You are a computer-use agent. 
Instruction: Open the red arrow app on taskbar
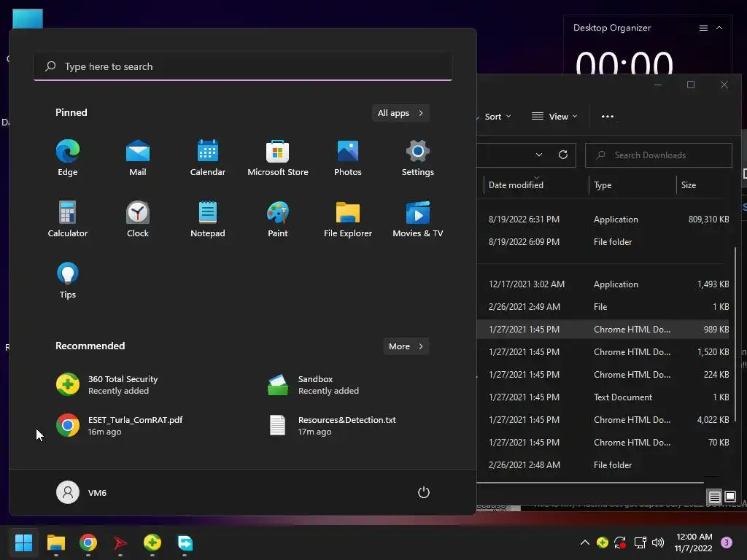coord(120,542)
